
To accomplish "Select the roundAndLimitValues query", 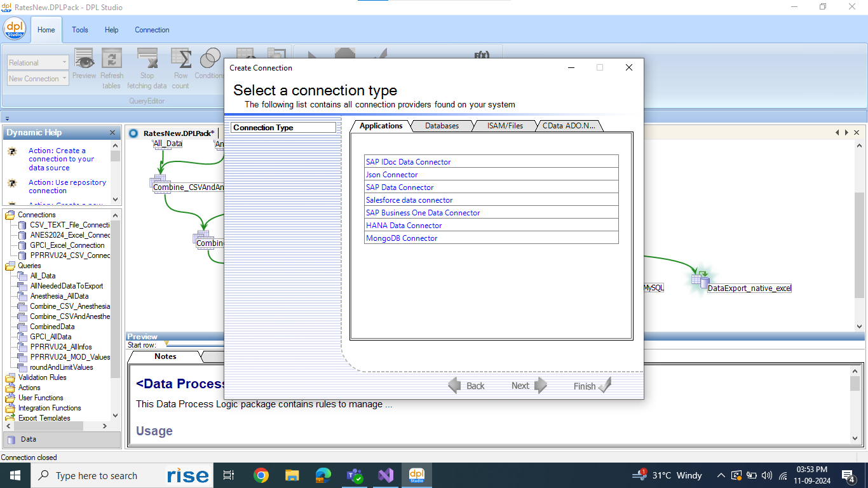I will pos(62,367).
